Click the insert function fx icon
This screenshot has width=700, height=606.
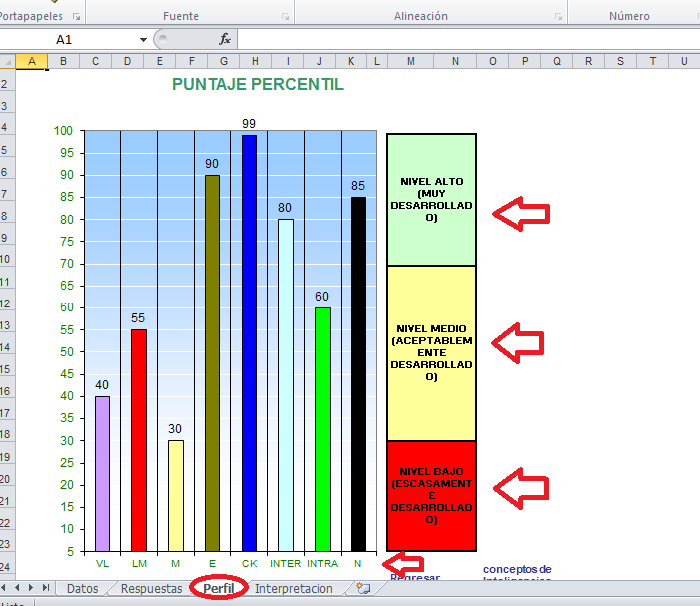coord(225,39)
